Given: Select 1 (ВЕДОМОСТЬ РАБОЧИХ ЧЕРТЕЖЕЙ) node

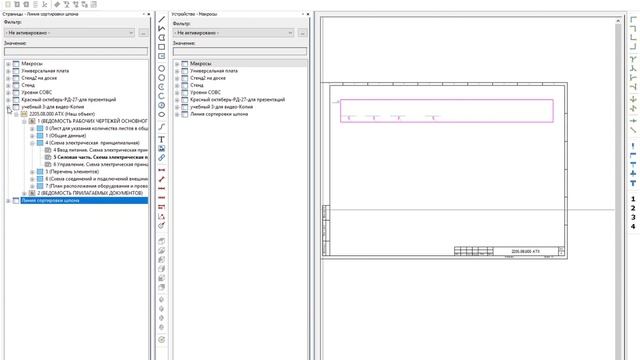Looking at the screenshot, I should (x=92, y=121).
